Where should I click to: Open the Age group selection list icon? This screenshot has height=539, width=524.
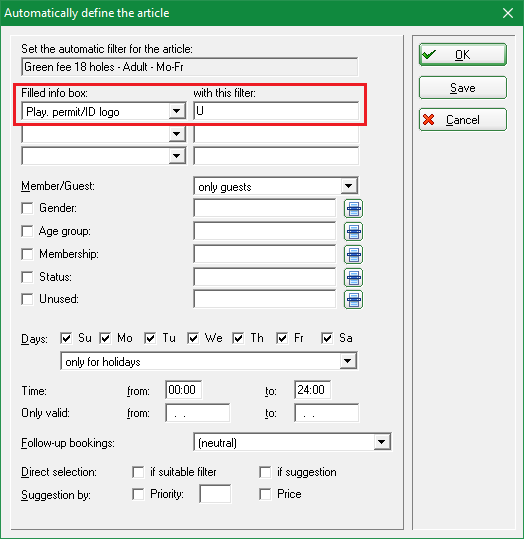coord(353,231)
